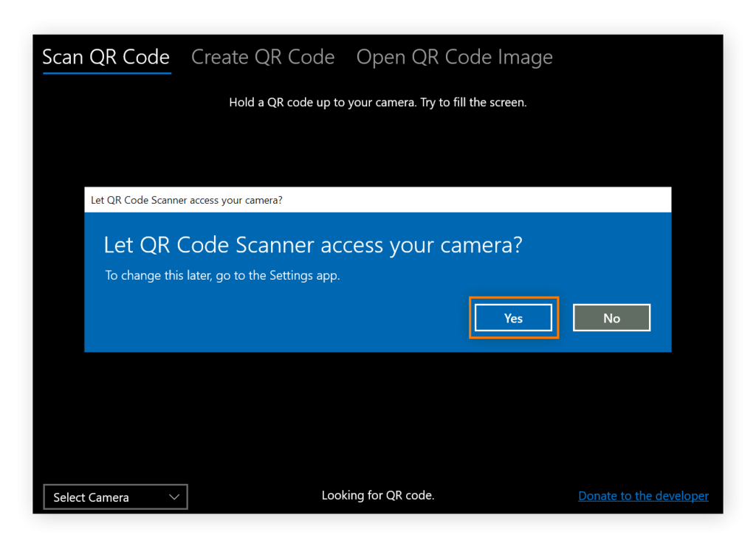This screenshot has width=756, height=546.
Task: Click the large 'Let QR Code Scanner access your camera?' heading
Action: (313, 245)
